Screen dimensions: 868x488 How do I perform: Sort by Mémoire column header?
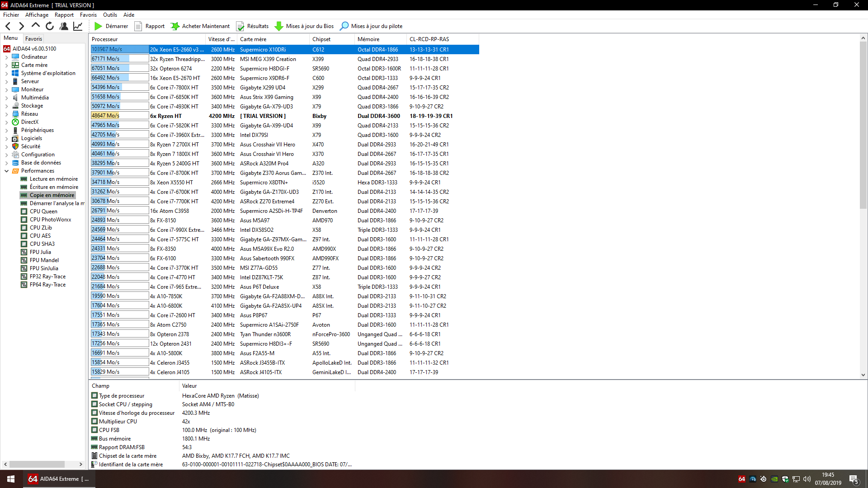(381, 39)
